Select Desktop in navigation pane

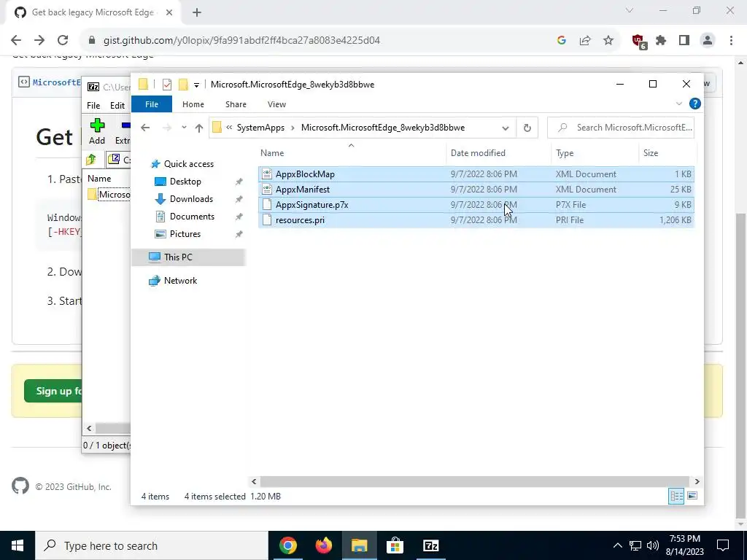(x=185, y=182)
